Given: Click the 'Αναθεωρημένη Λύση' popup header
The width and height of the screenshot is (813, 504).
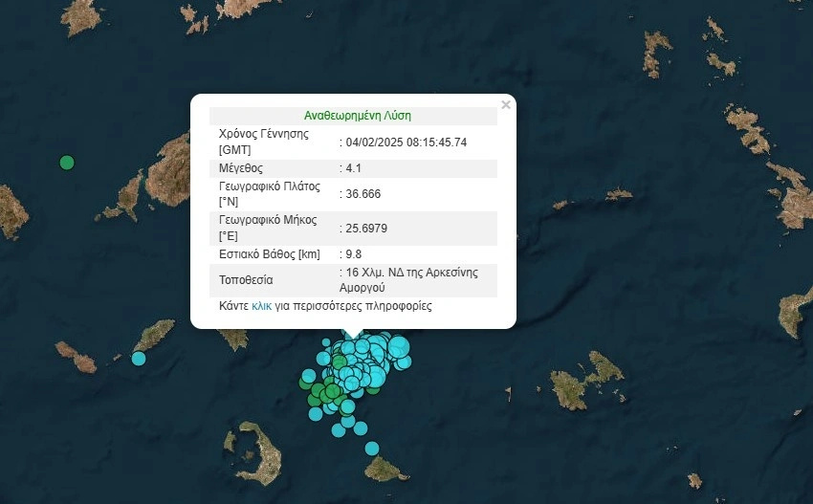Looking at the screenshot, I should click(357, 115).
